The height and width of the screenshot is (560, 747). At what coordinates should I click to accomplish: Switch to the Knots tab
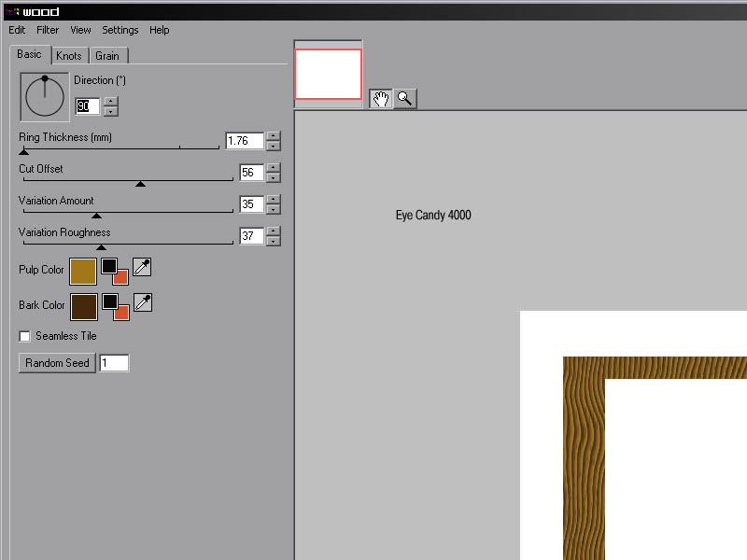pyautogui.click(x=69, y=56)
